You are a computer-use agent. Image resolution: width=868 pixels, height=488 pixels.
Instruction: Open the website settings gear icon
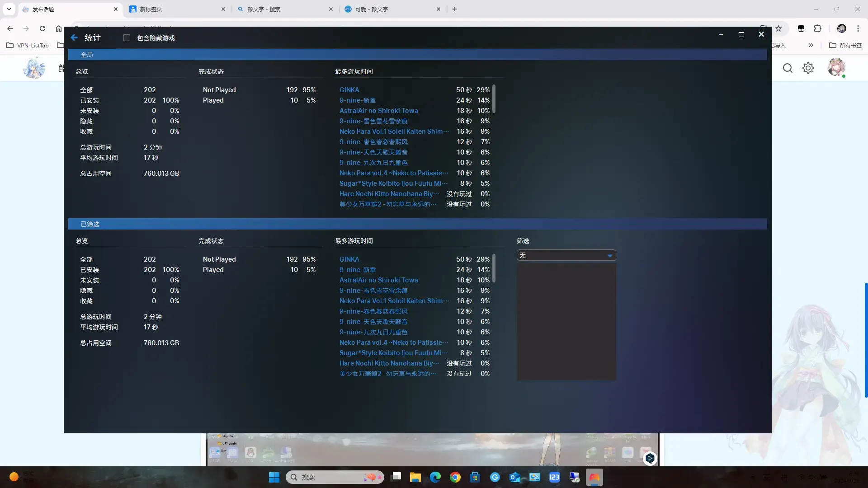click(x=808, y=68)
